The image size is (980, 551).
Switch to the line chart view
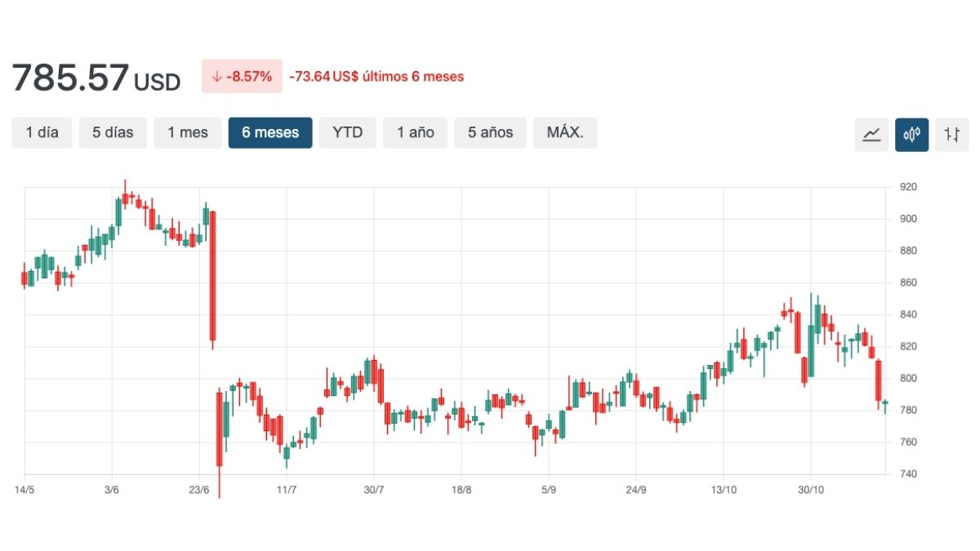[x=871, y=134]
